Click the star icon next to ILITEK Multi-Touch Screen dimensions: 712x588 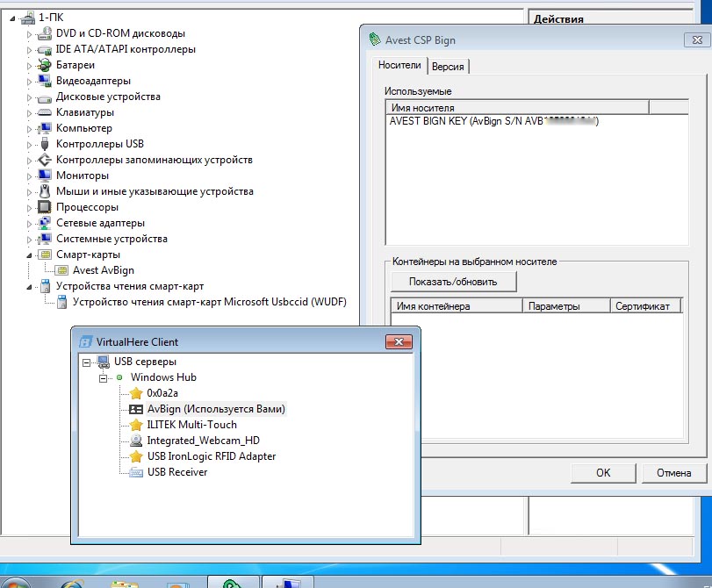tap(136, 425)
